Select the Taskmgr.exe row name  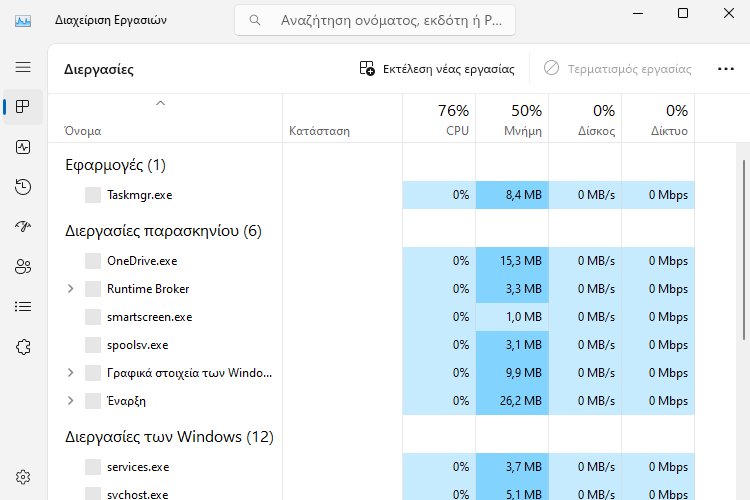(x=140, y=195)
